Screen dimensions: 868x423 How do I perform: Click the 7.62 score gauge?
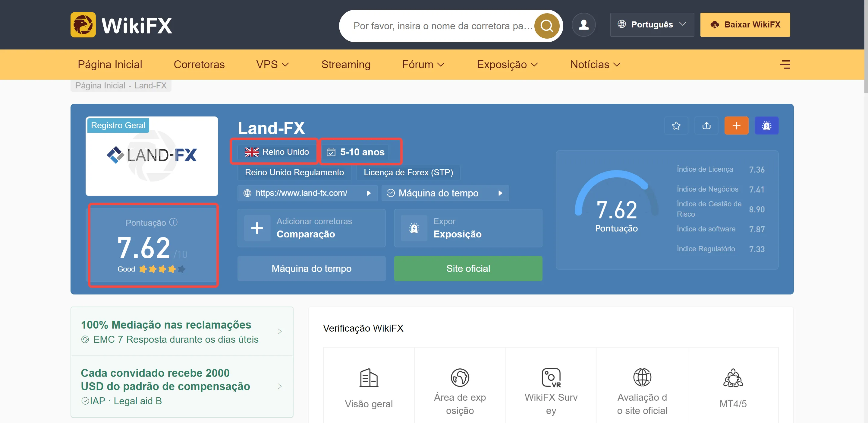(x=616, y=202)
